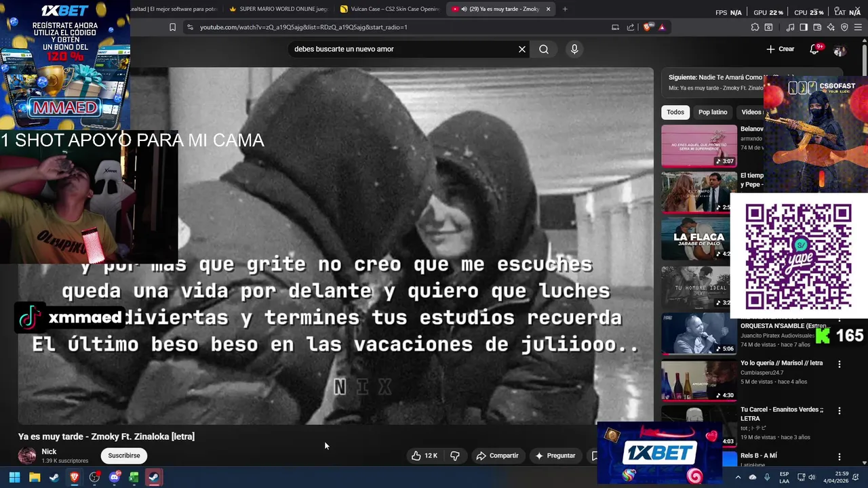This screenshot has height=488, width=868.
Task: Open options for 'Tu Carcel - Enanitos Verdes'
Action: click(840, 411)
